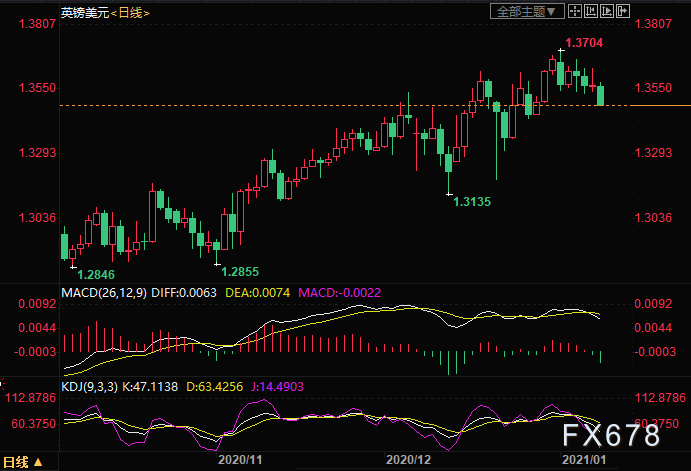Click the panel move-right arrow icon
Viewport: 691px width, 471px height.
(x=622, y=11)
